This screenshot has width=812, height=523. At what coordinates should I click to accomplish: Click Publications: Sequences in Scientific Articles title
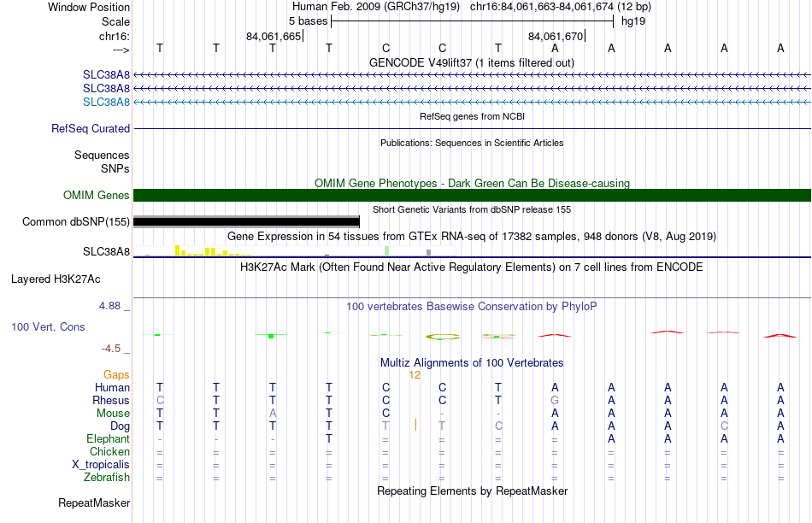472,143
